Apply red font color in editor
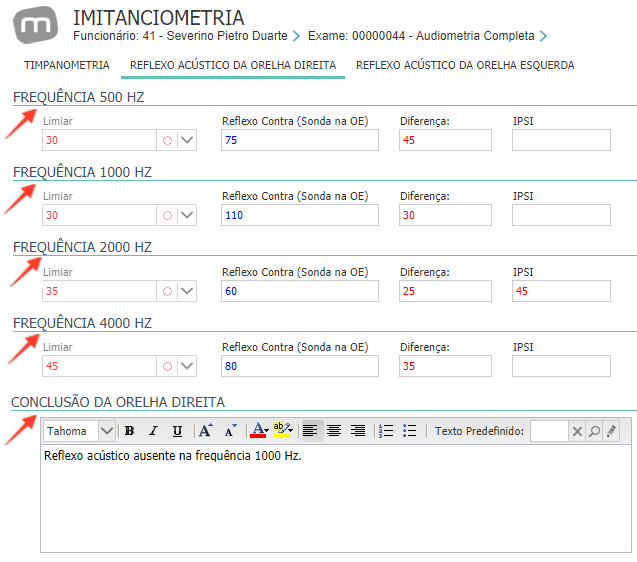 [x=258, y=431]
